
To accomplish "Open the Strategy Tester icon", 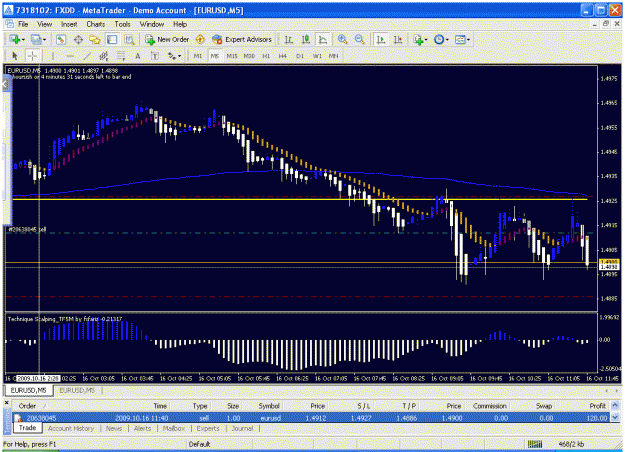I will 129,39.
